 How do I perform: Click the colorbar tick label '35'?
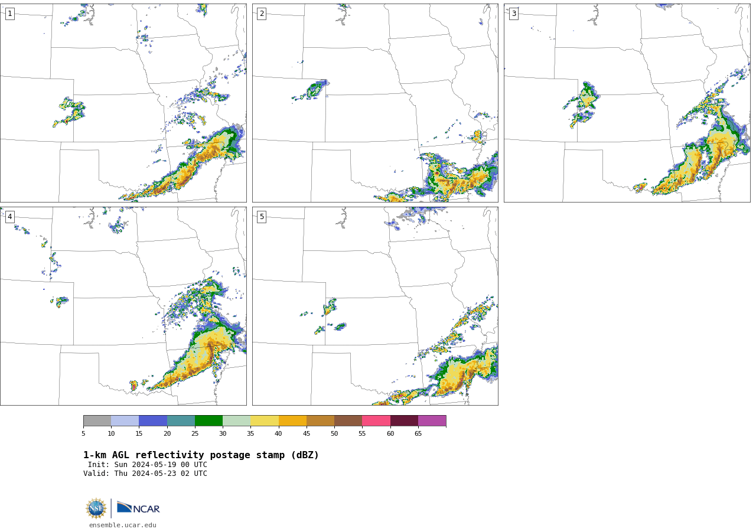point(250,433)
